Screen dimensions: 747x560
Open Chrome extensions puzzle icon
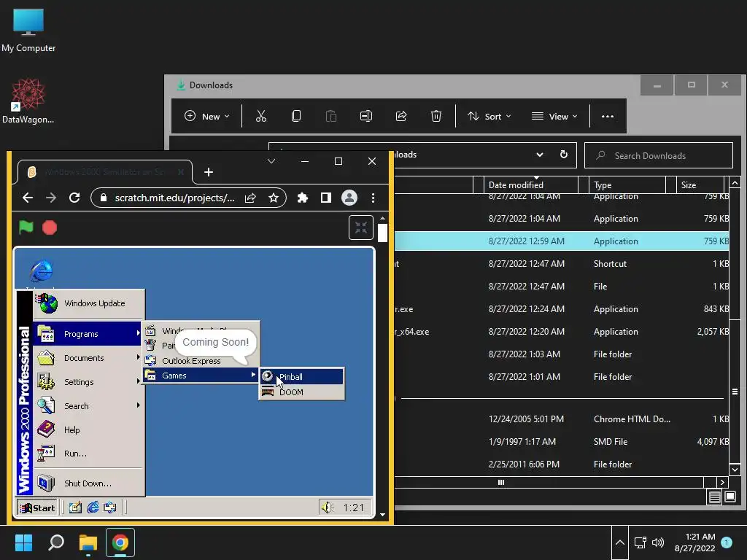[x=303, y=198]
